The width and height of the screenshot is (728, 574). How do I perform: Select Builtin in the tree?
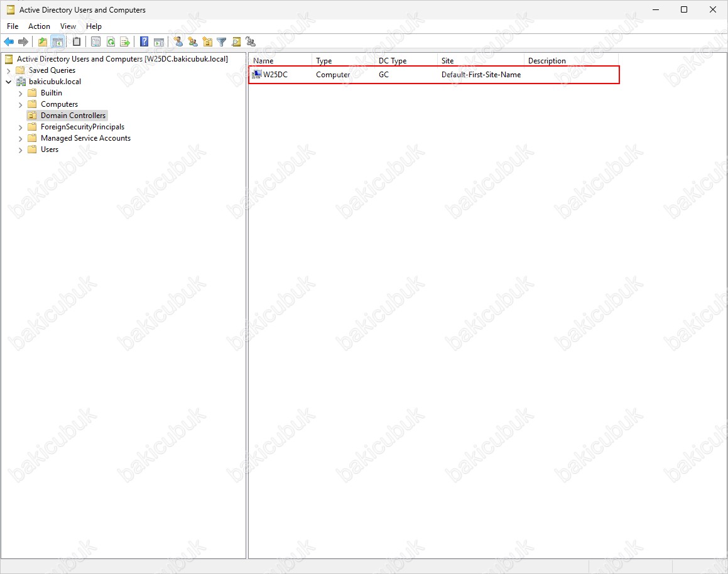(x=51, y=93)
